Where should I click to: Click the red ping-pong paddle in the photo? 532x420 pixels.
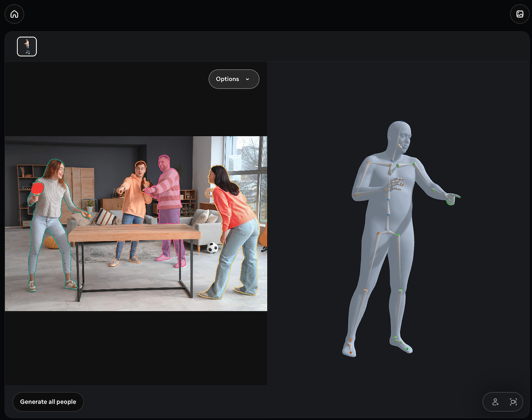pos(37,188)
